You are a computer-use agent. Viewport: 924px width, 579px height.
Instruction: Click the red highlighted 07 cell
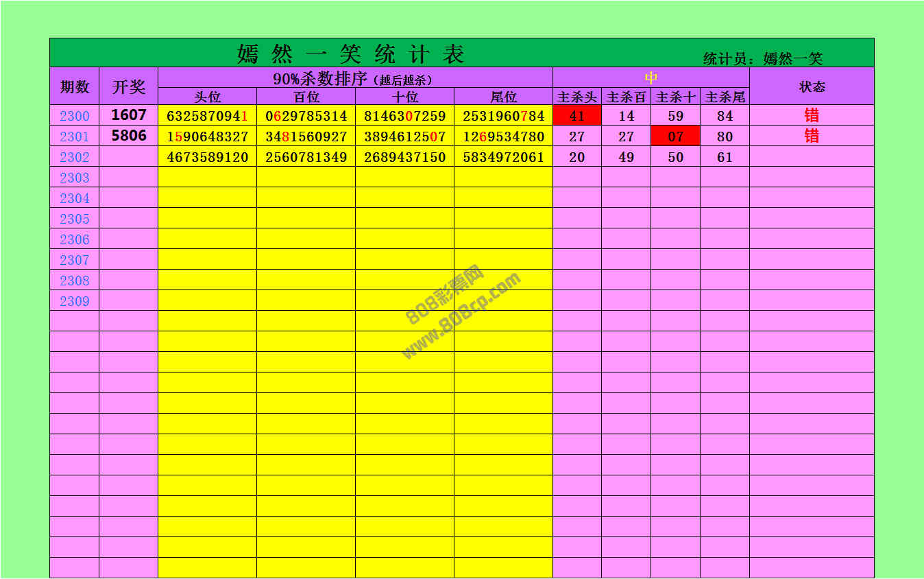tap(675, 137)
